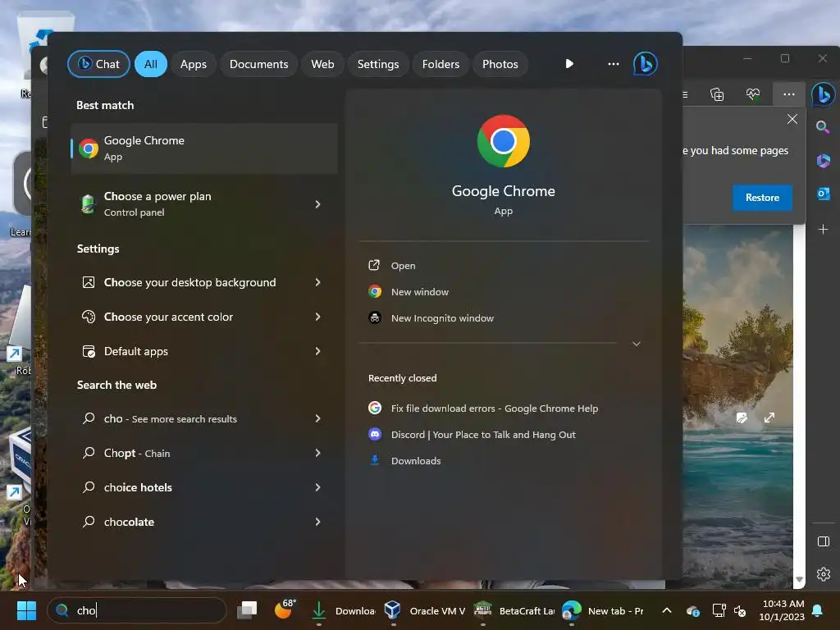This screenshot has width=840, height=630.
Task: Switch to the Settings filter
Action: (x=378, y=64)
